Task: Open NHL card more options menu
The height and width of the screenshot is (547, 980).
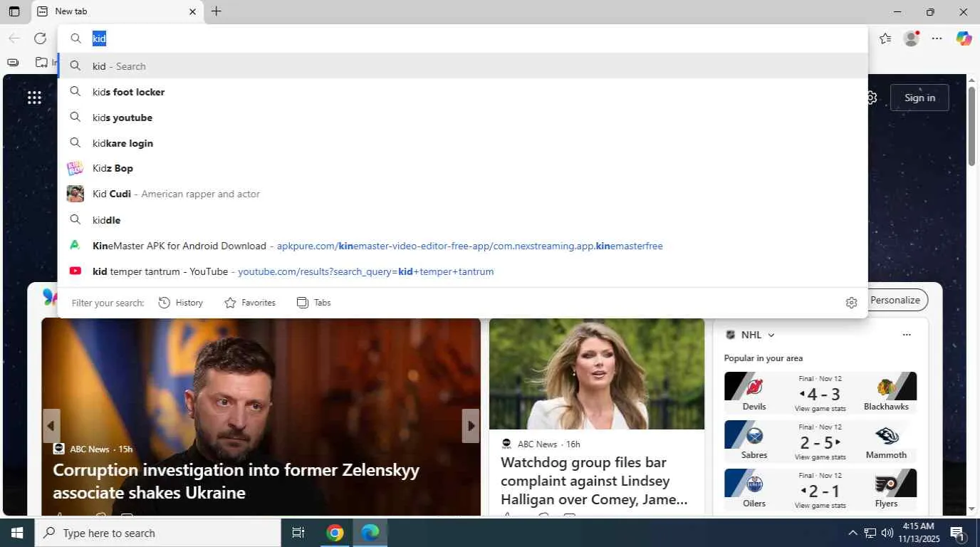Action: (907, 335)
